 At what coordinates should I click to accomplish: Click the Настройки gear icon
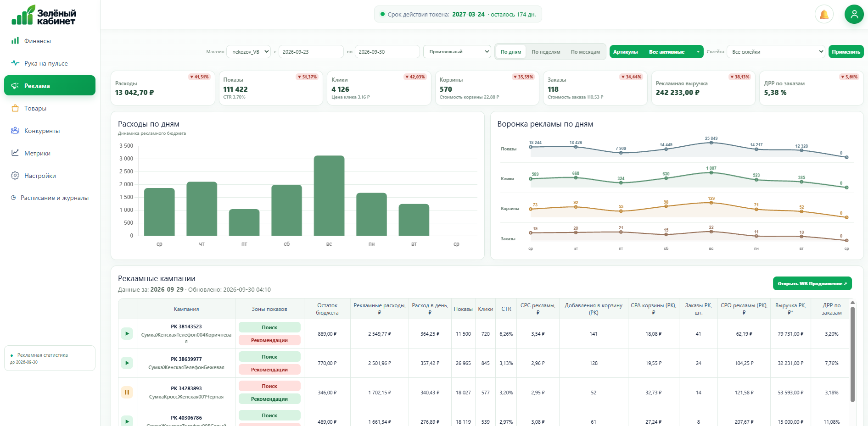coord(15,175)
